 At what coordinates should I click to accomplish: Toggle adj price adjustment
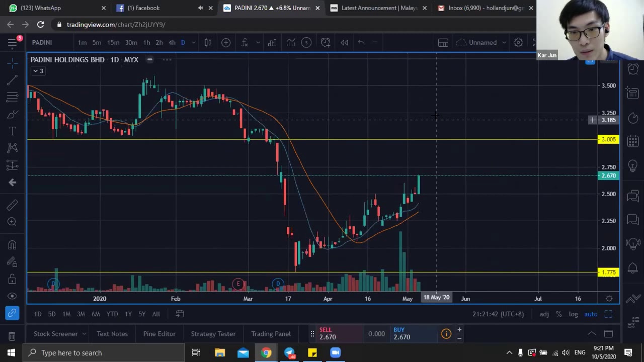544,314
